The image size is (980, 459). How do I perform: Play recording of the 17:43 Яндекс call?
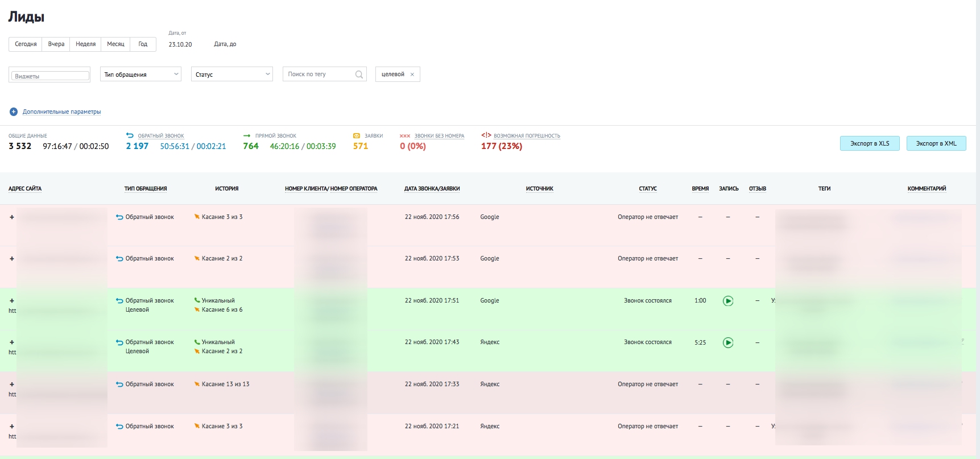[x=728, y=342]
